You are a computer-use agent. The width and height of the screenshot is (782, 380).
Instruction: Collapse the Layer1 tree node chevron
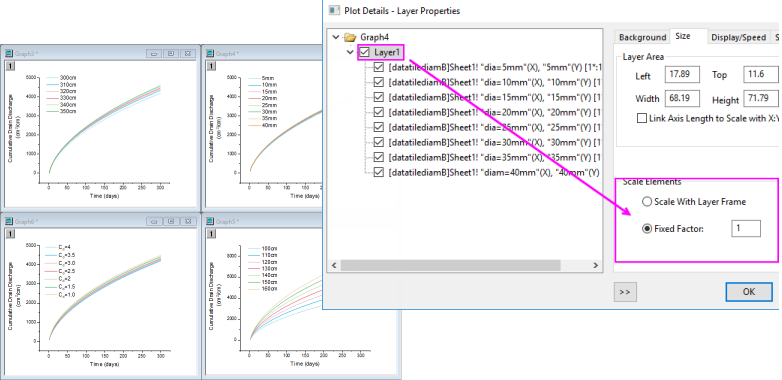(x=351, y=52)
